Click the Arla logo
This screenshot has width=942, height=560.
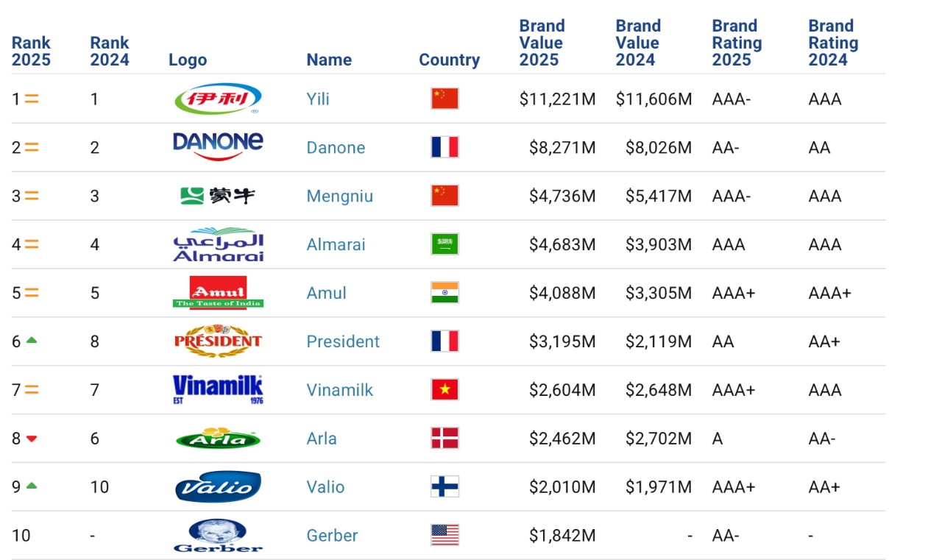click(218, 438)
